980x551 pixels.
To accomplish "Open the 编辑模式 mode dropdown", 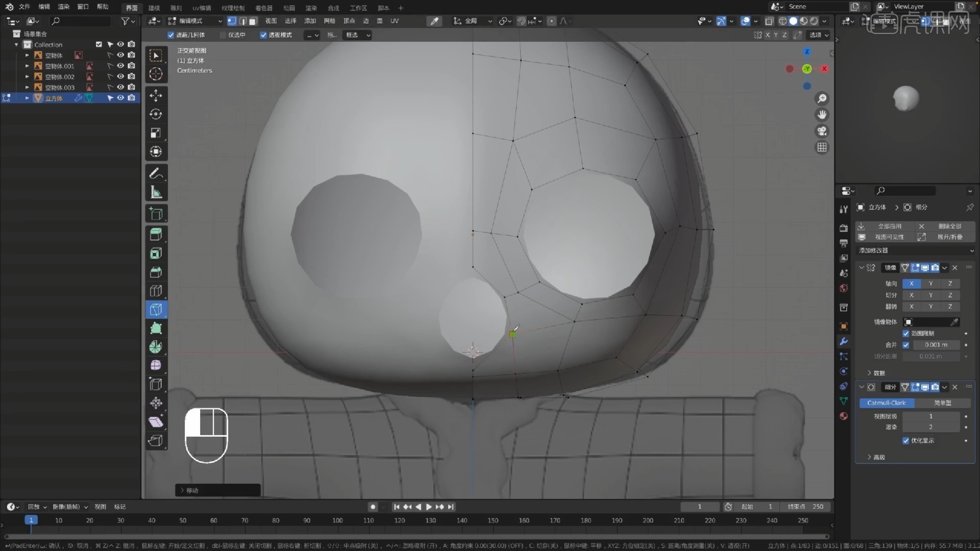I will tap(195, 21).
